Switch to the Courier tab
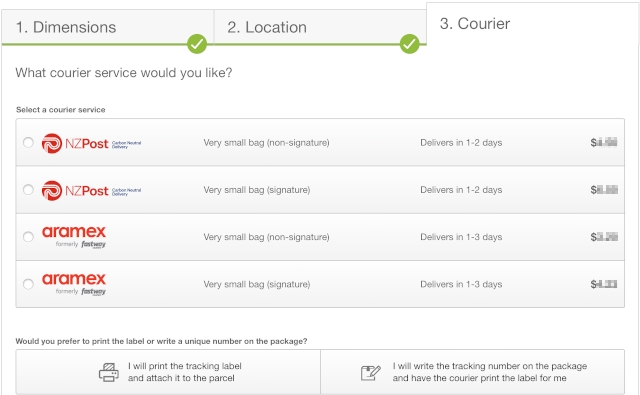640x395 pixels. (x=532, y=24)
